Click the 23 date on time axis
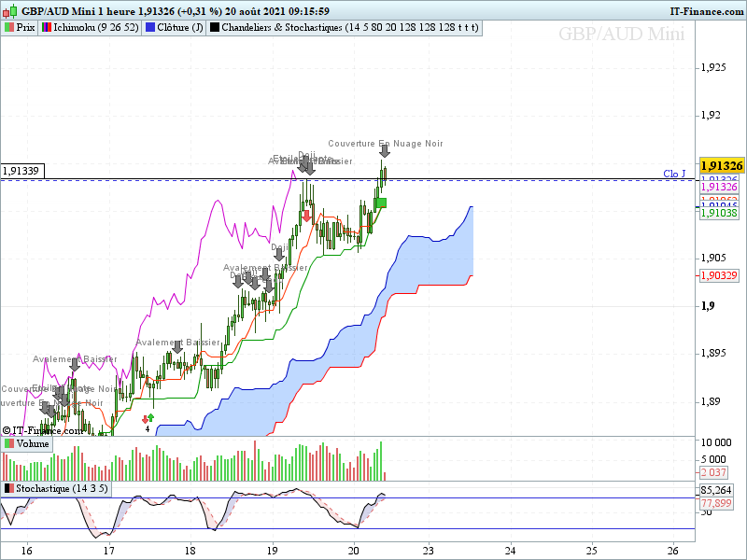This screenshot has width=747, height=560. click(x=429, y=551)
